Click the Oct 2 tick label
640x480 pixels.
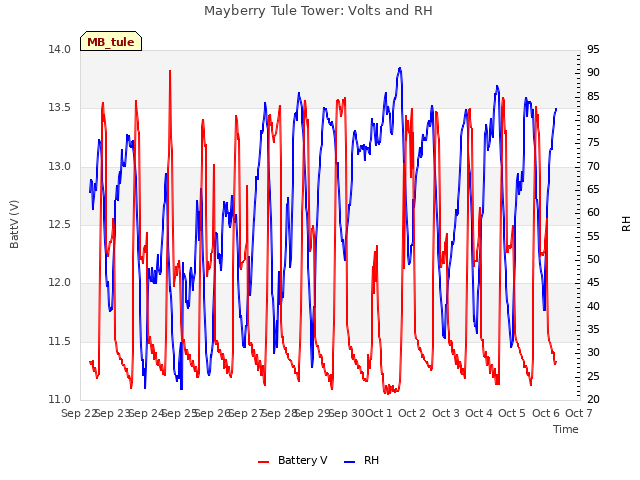click(x=412, y=413)
